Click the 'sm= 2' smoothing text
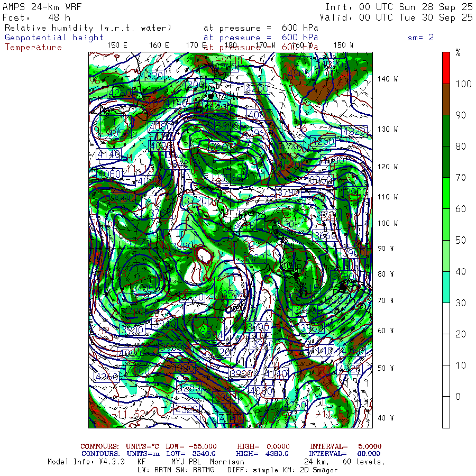This screenshot has height=476, width=476. (420, 38)
